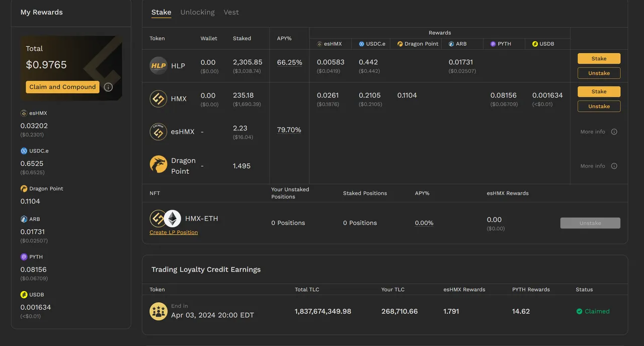Switch to the Stake tab

tap(162, 12)
